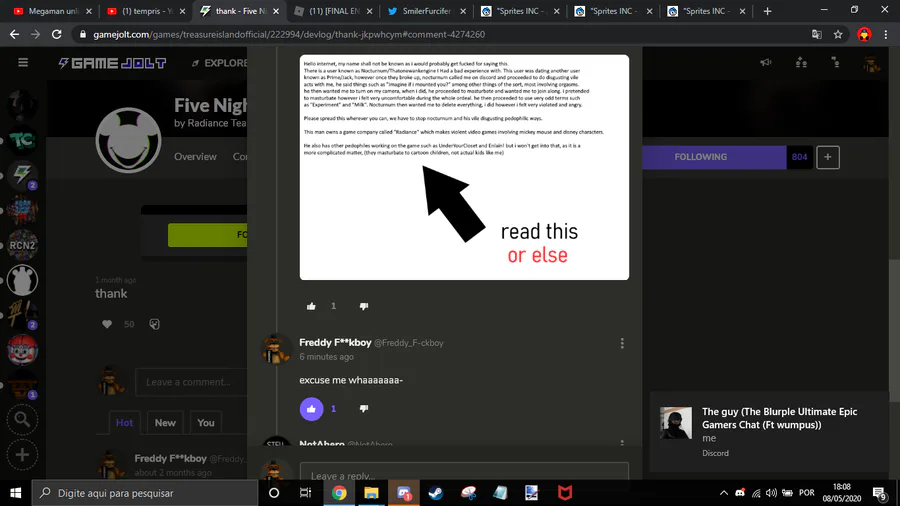This screenshot has height=506, width=900.
Task: Open a new Chrome tab
Action: click(767, 11)
